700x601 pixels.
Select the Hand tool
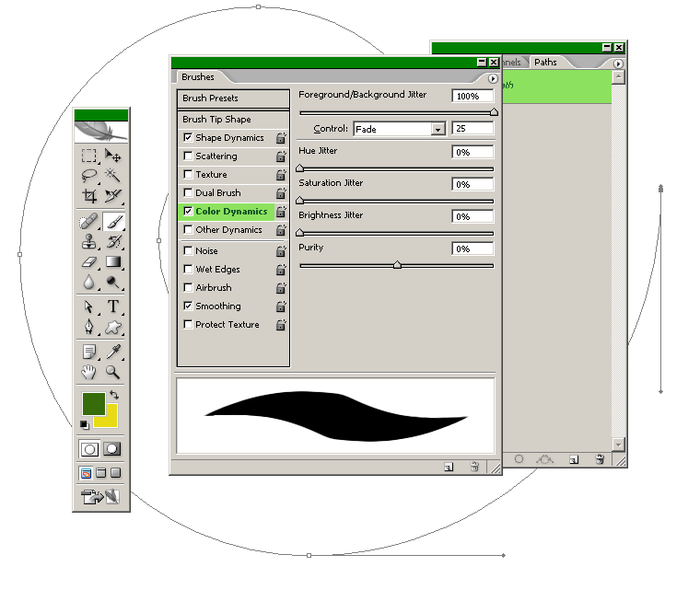88,371
